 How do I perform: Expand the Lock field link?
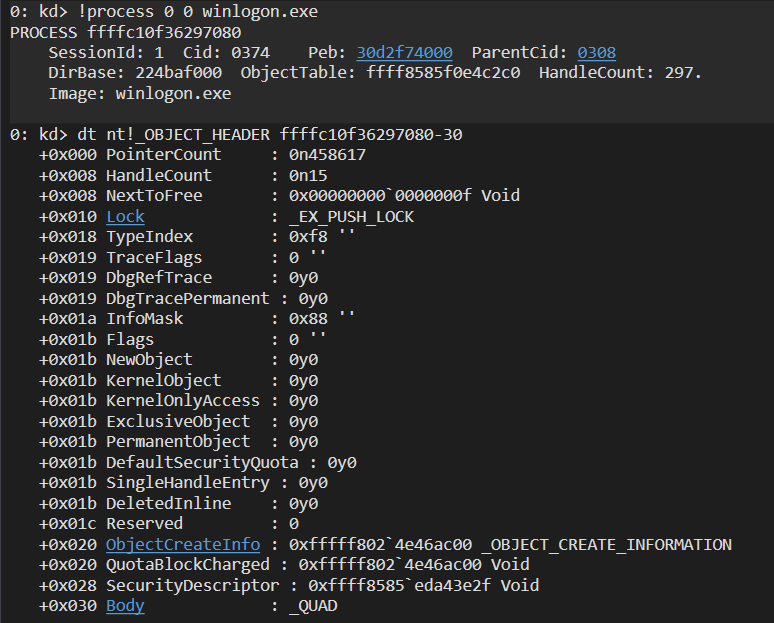point(125,217)
